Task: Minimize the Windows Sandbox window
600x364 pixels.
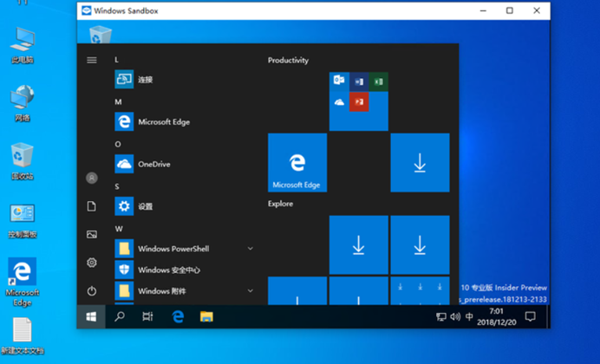Action: click(483, 10)
